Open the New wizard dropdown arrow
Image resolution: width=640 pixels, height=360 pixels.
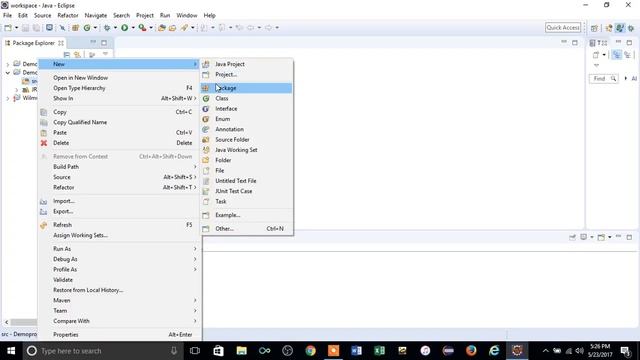pos(16,28)
